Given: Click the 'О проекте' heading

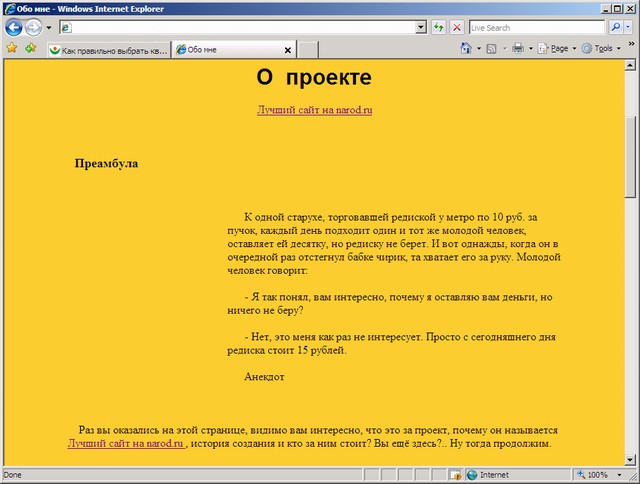Looking at the screenshot, I should [x=314, y=77].
